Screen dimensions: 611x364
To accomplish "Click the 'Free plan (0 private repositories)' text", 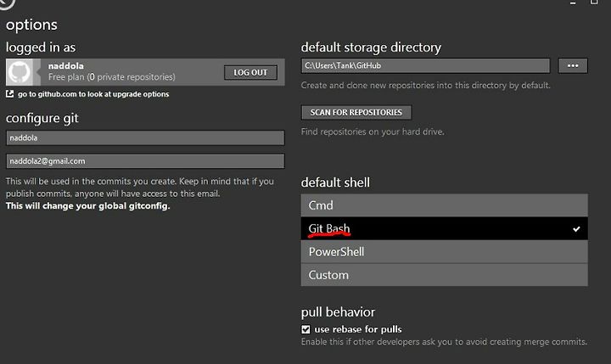I will 112,76.
